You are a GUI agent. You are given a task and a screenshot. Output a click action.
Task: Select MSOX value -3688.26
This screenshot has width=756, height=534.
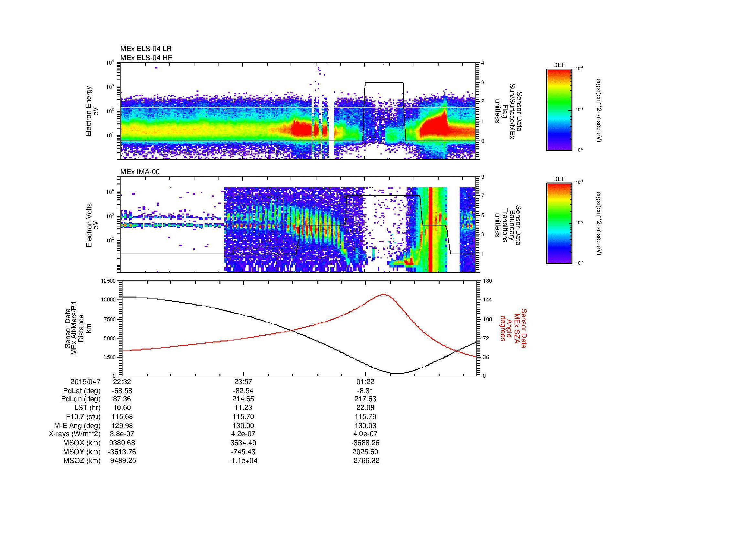click(x=365, y=443)
